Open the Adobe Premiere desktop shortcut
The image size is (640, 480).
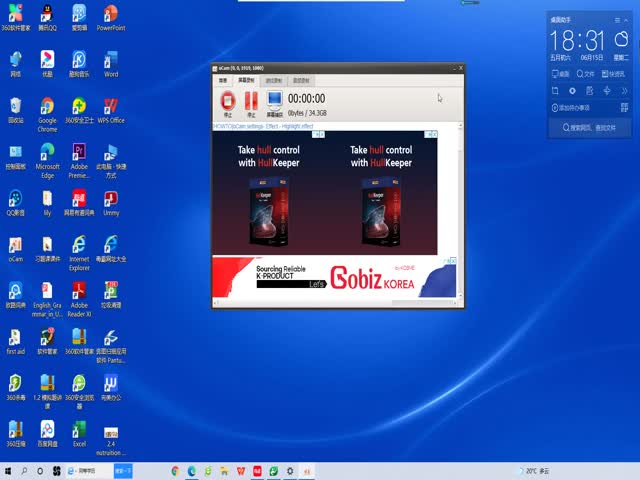pos(79,152)
